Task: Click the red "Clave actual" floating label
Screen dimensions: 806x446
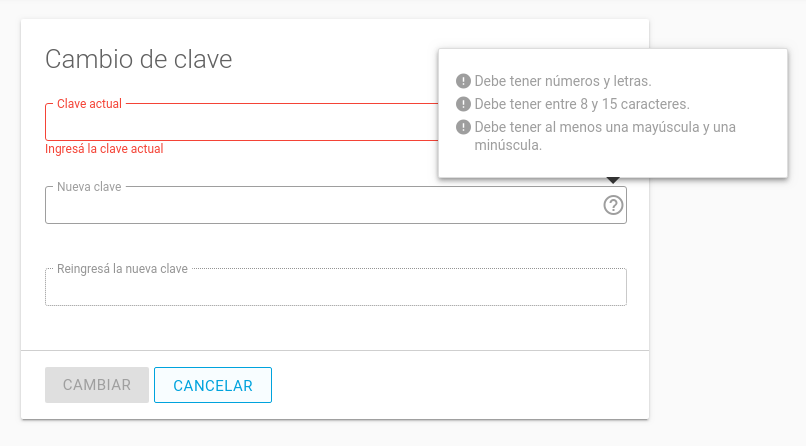Action: click(89, 104)
